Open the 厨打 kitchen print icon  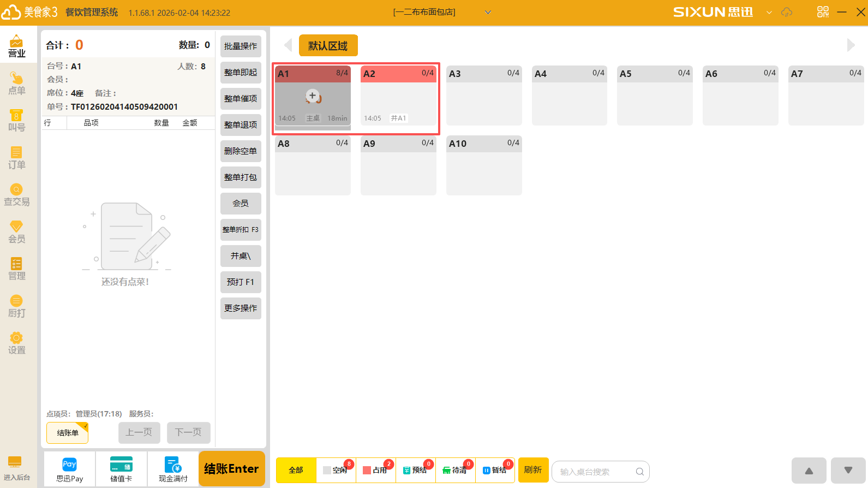pos(16,306)
